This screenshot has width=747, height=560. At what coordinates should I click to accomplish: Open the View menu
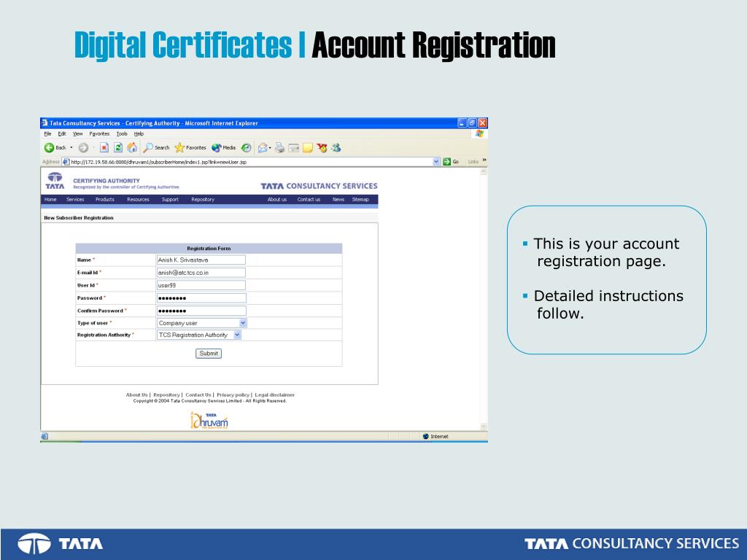[77, 134]
